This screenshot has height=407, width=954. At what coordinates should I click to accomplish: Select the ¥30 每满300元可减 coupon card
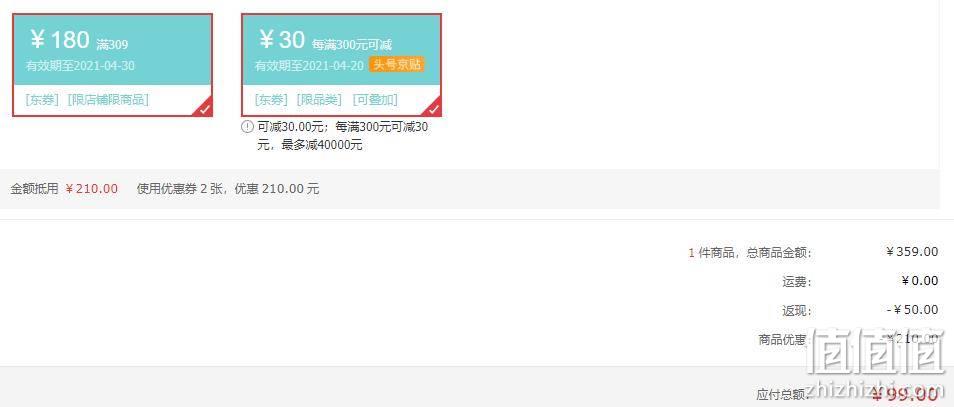(x=341, y=65)
